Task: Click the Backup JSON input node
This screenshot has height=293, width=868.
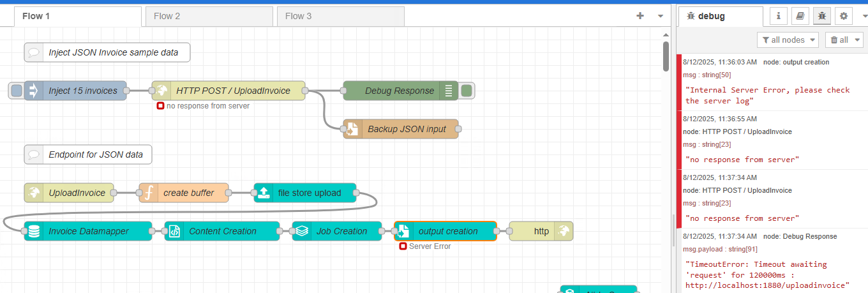Action: 406,129
